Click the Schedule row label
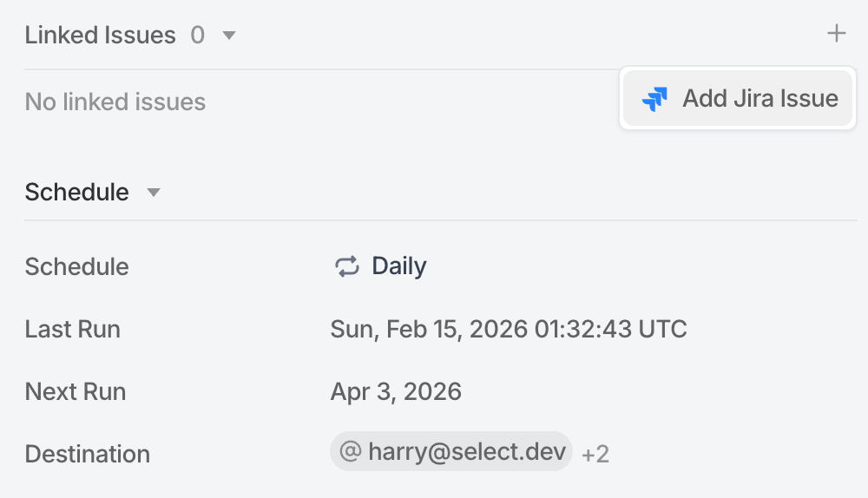The width and height of the screenshot is (868, 498). coord(76,266)
